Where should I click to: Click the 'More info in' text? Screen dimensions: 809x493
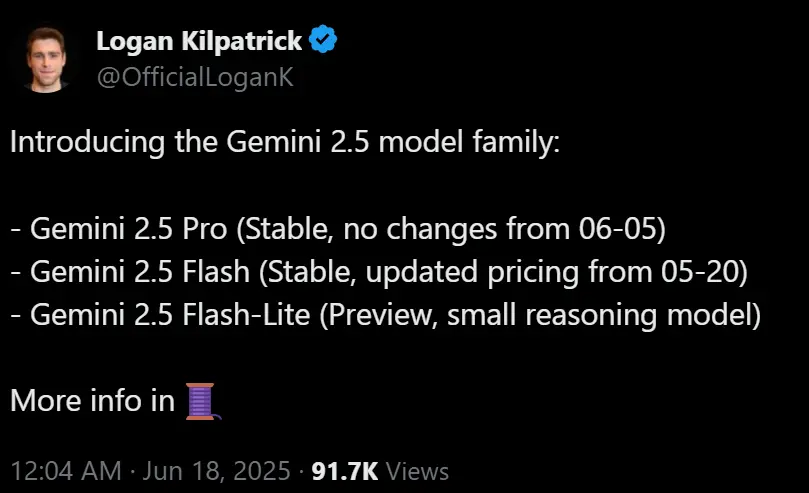93,401
